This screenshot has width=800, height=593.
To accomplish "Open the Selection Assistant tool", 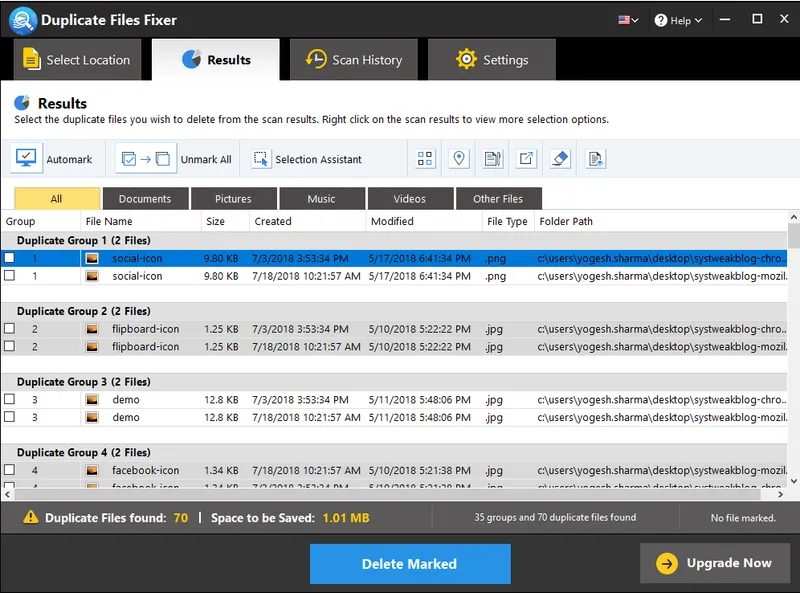I will tap(262, 159).
